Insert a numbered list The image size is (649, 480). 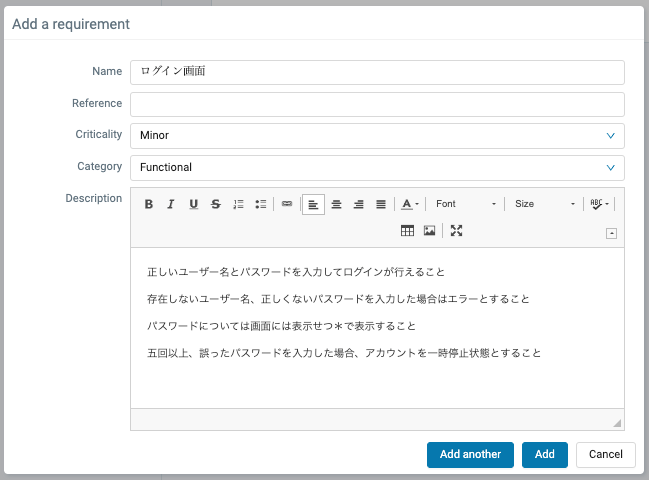238,204
